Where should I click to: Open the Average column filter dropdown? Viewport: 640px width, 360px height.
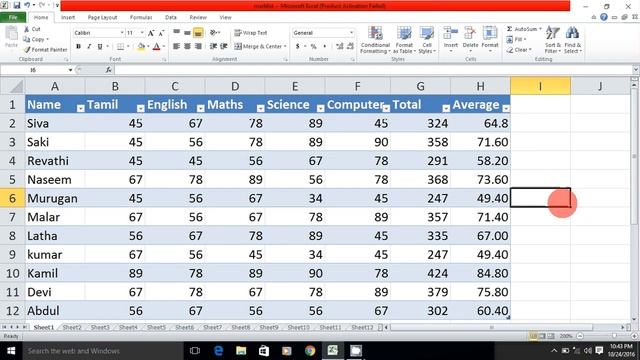click(506, 108)
